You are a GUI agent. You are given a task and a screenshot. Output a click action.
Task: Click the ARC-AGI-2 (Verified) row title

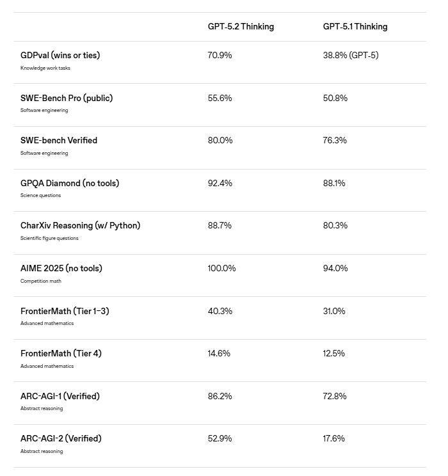pyautogui.click(x=61, y=439)
